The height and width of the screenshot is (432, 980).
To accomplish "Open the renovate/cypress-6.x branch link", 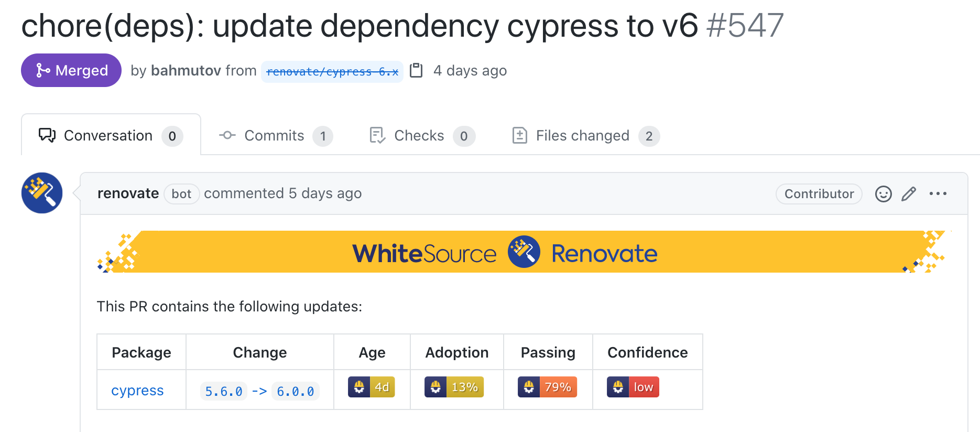I will point(332,71).
